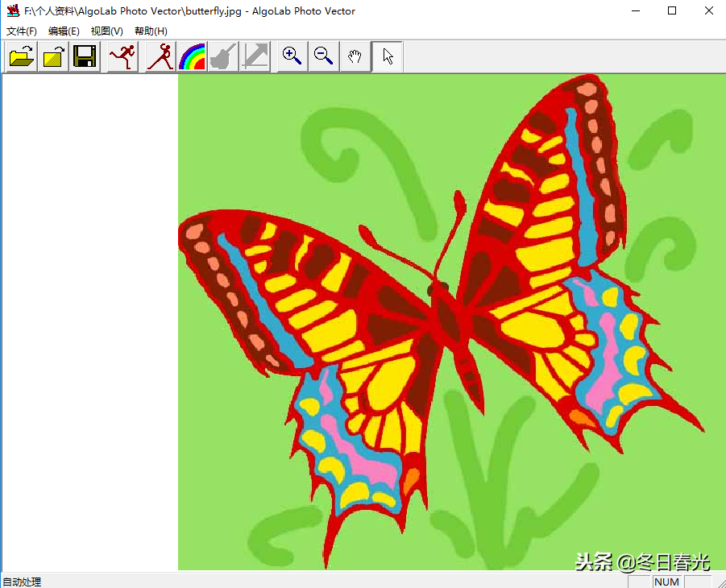Select the arrow pointer tool
This screenshot has height=588, width=726.
[x=387, y=56]
